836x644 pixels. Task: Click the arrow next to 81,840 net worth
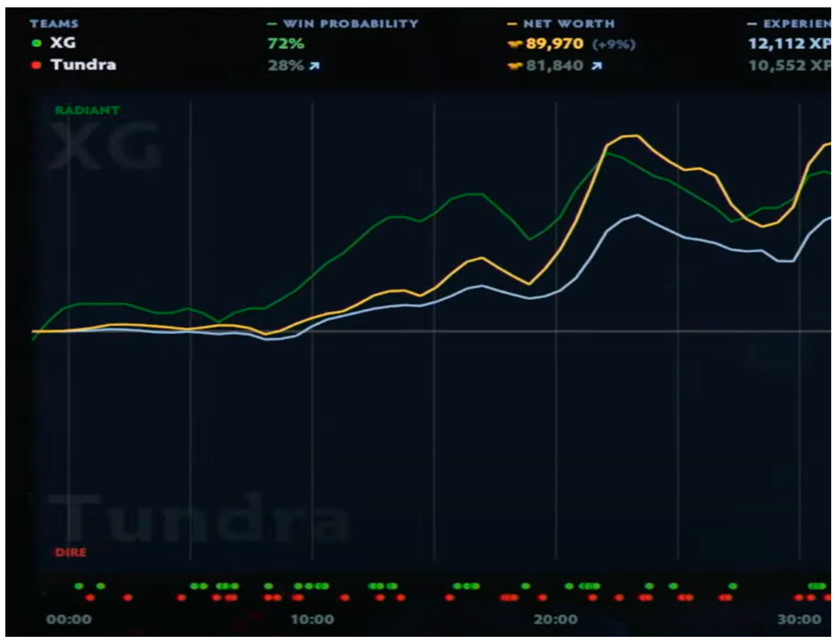click(596, 66)
